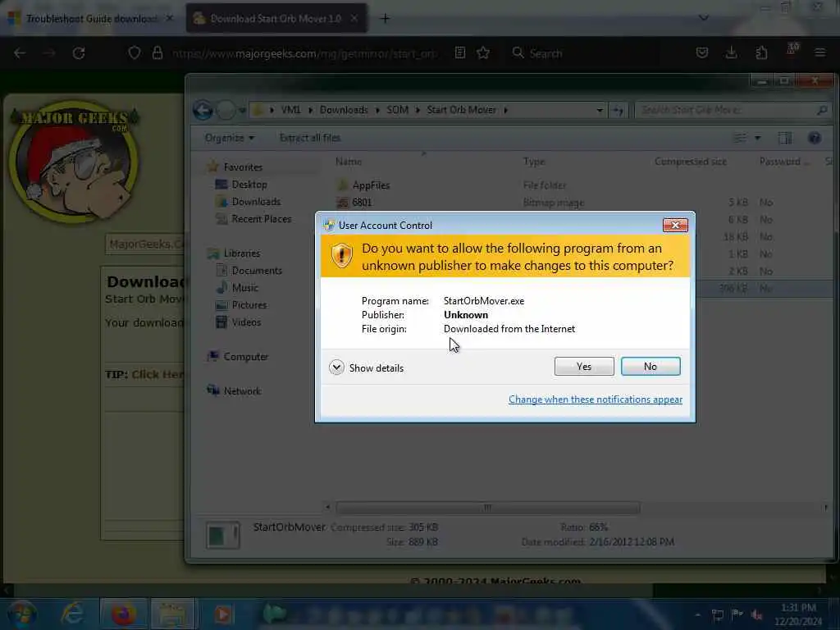Click the padlock site info icon
This screenshot has height=630, width=840.
pyautogui.click(x=157, y=53)
